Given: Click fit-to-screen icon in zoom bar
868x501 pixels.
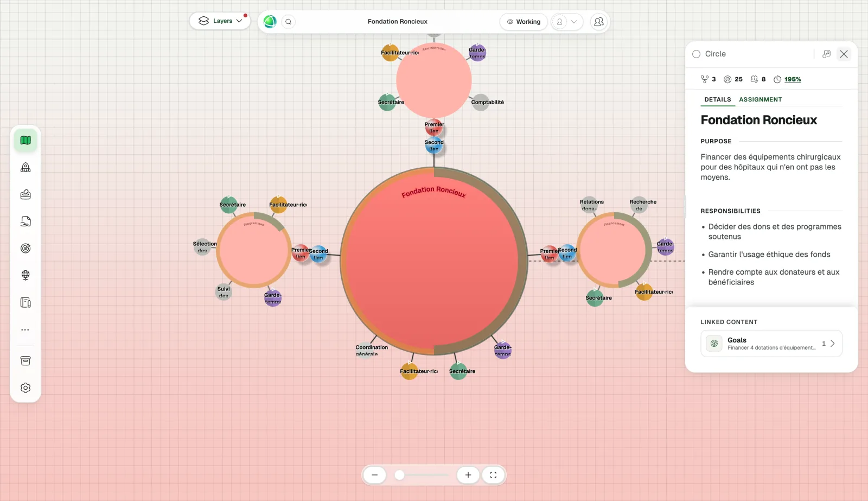Looking at the screenshot, I should pyautogui.click(x=493, y=475).
